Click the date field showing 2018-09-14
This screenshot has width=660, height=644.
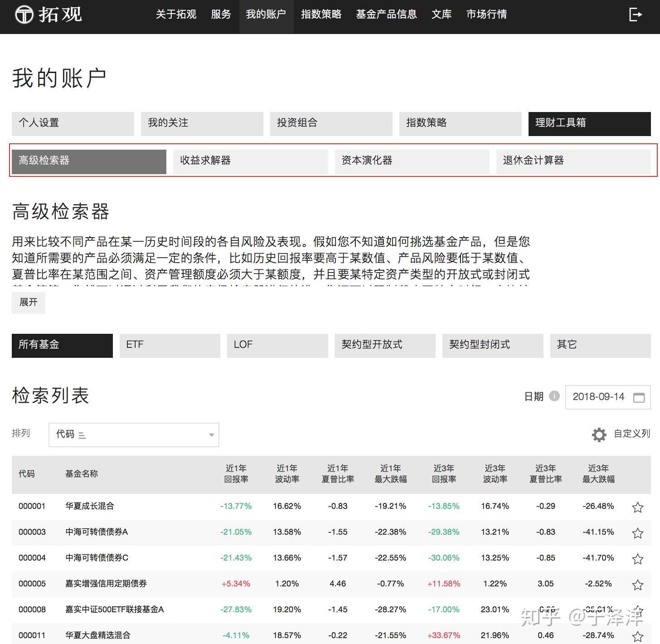point(608,397)
